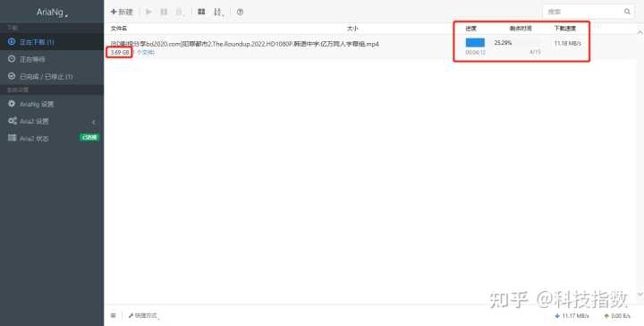Screen dimensions: 644x326
Task: Open the sort order dropdown icon
Action: [x=218, y=12]
